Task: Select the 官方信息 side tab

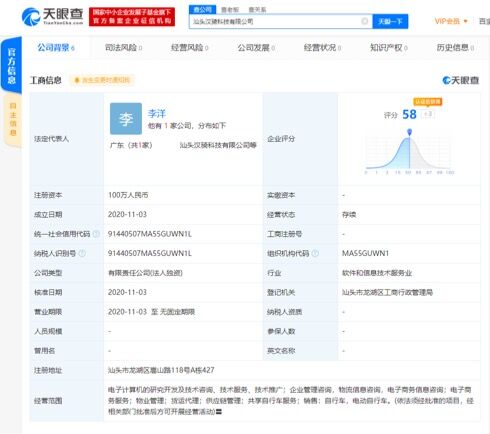Action: (x=12, y=66)
